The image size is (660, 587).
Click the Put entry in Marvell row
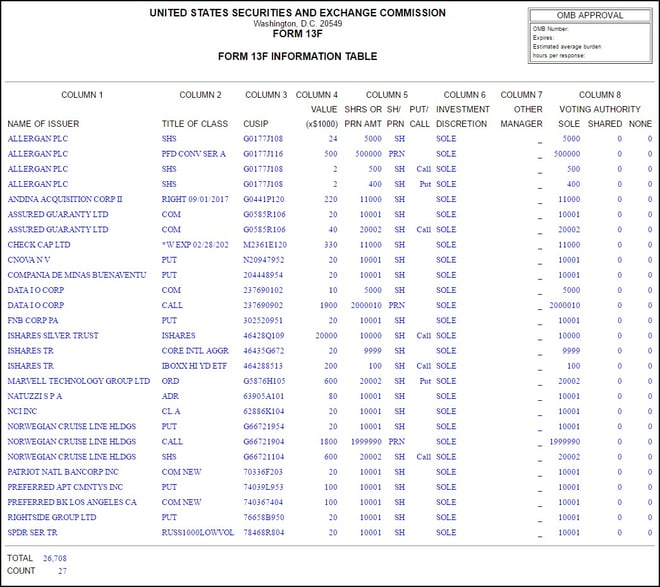(425, 381)
